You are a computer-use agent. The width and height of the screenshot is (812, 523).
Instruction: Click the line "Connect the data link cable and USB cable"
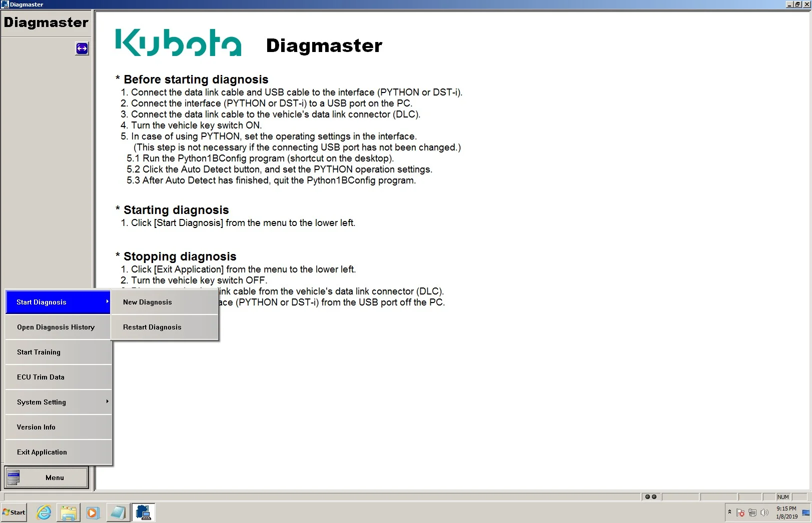[x=292, y=92]
